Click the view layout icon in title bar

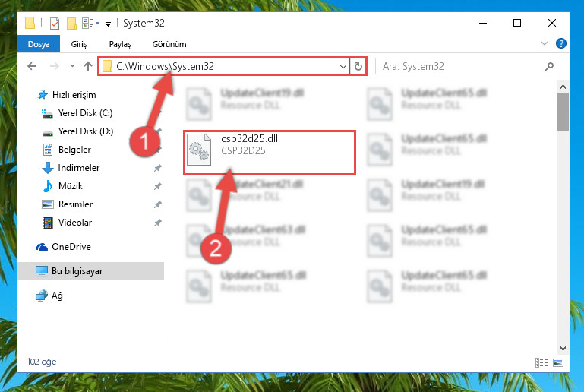pos(88,23)
